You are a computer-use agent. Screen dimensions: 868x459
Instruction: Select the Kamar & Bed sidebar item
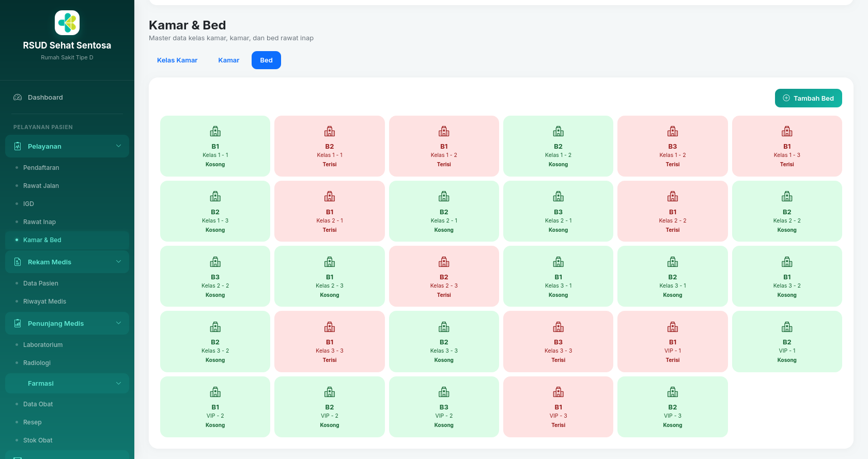click(x=67, y=240)
